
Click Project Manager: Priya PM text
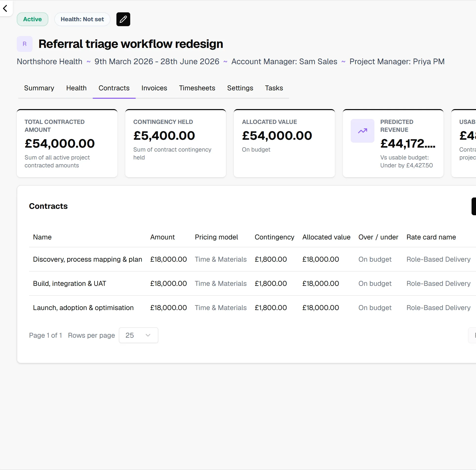[397, 61]
